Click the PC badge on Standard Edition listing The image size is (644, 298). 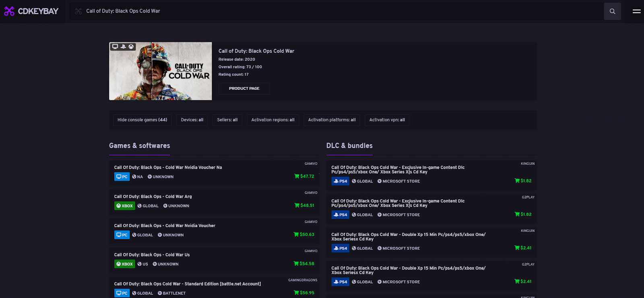click(x=122, y=293)
